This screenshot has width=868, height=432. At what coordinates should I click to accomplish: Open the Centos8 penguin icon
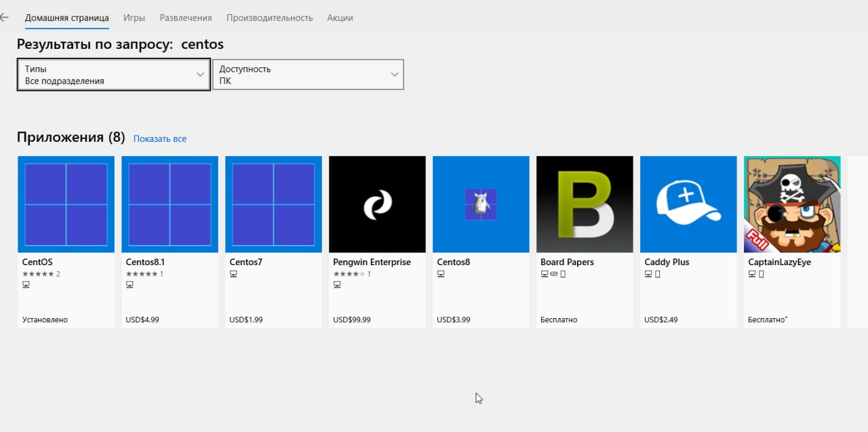click(x=481, y=204)
